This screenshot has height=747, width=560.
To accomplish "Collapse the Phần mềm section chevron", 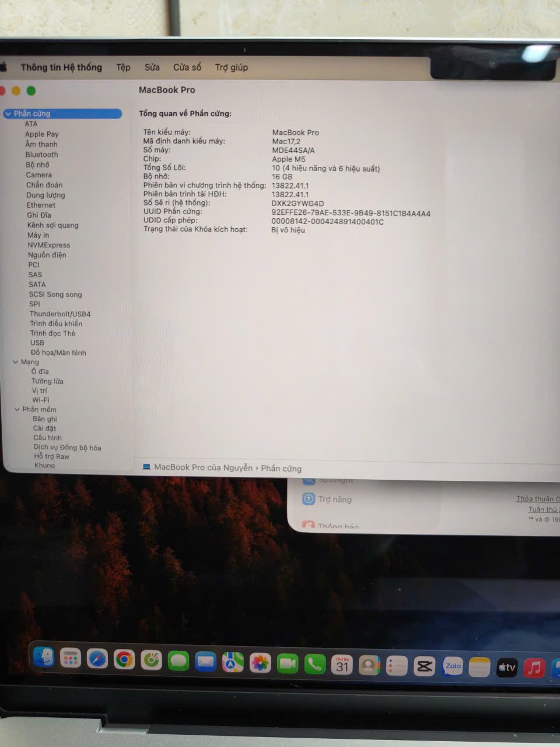I will [17, 410].
